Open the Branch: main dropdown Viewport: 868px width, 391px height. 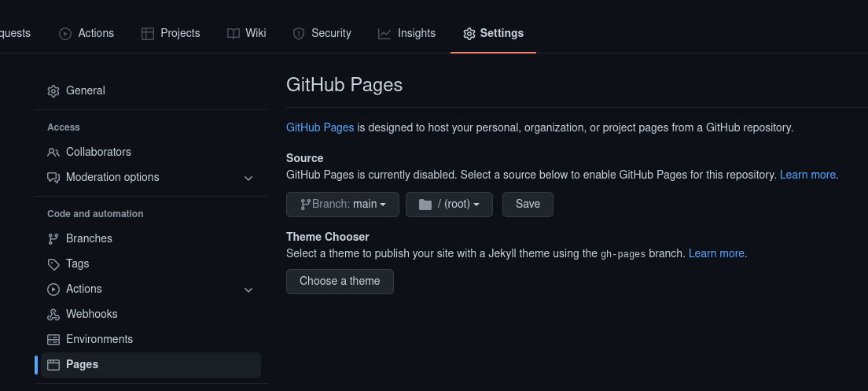pos(343,205)
